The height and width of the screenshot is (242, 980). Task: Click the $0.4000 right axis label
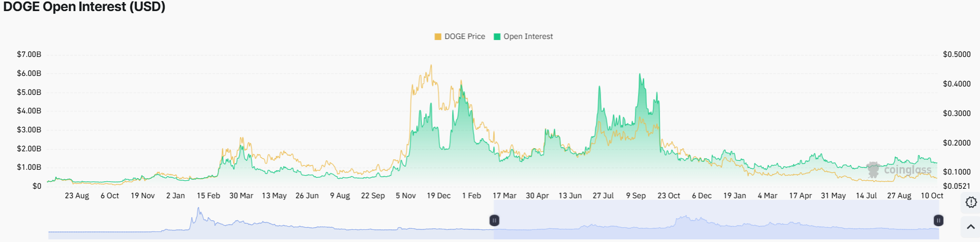[x=957, y=84]
